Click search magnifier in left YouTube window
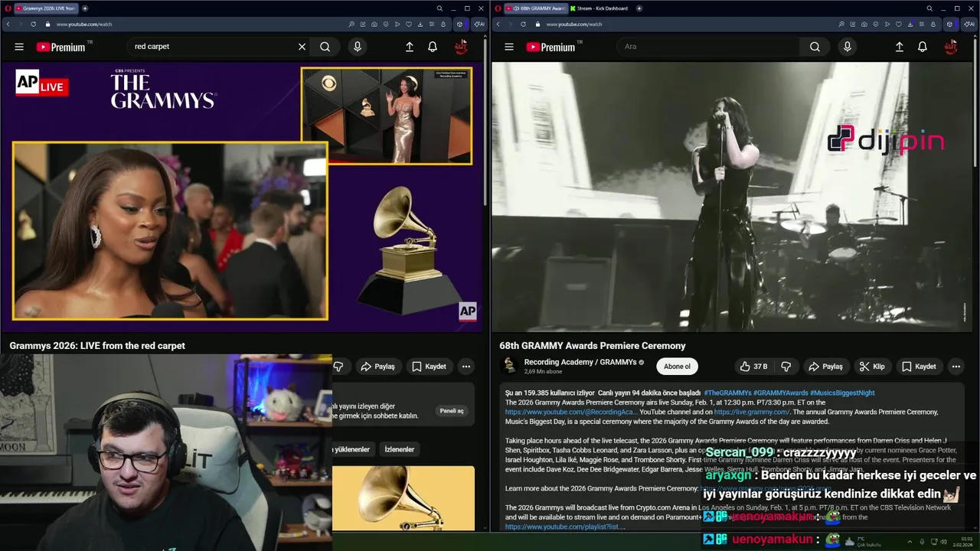This screenshot has height=551, width=980. click(x=325, y=47)
